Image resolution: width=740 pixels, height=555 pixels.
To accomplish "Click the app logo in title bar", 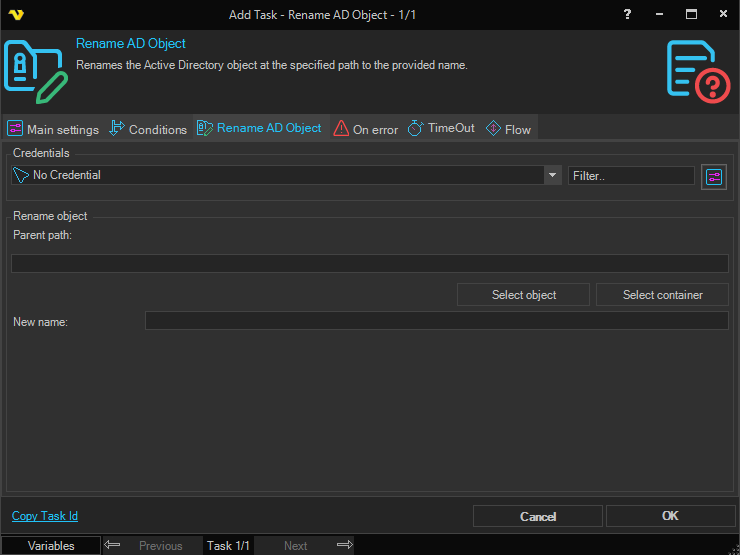I will pyautogui.click(x=16, y=14).
